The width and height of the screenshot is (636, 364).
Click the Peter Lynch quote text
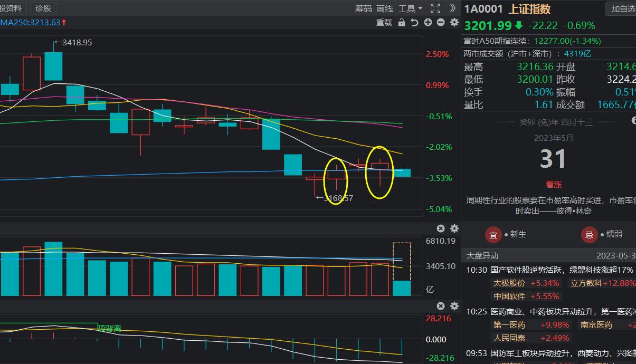tap(551, 205)
